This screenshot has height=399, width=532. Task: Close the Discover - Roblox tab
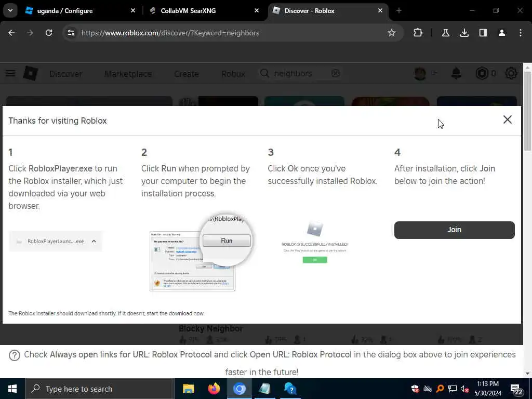coord(380,11)
